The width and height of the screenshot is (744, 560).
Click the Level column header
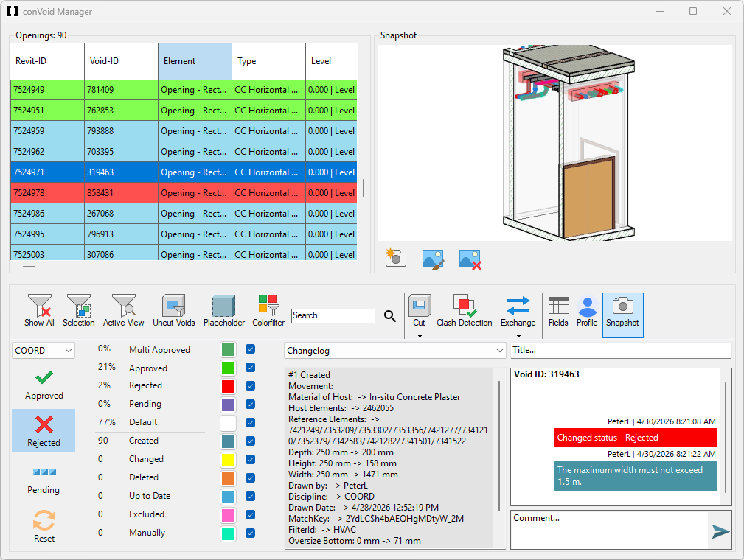point(331,61)
